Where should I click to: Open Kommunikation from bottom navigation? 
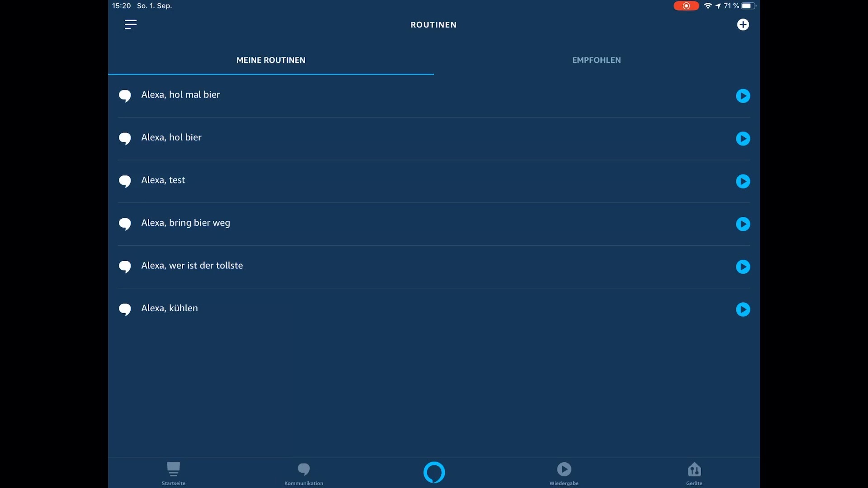click(x=304, y=473)
